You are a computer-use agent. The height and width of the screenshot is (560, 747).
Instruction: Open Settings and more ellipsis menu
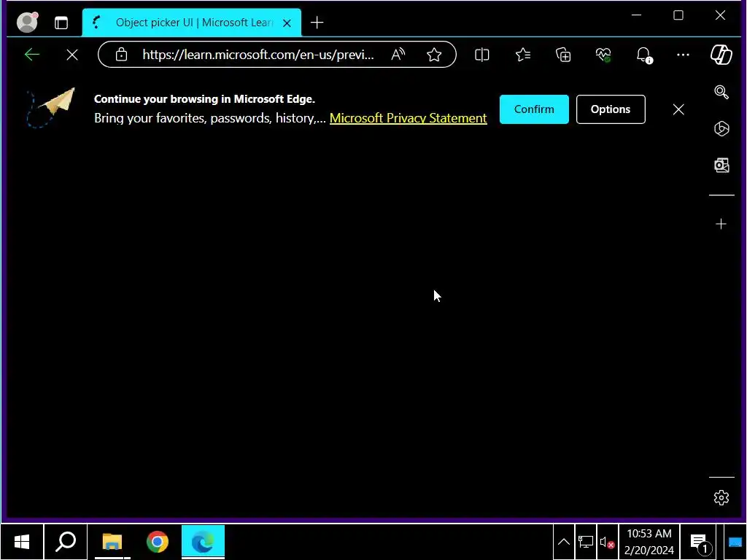click(x=683, y=55)
